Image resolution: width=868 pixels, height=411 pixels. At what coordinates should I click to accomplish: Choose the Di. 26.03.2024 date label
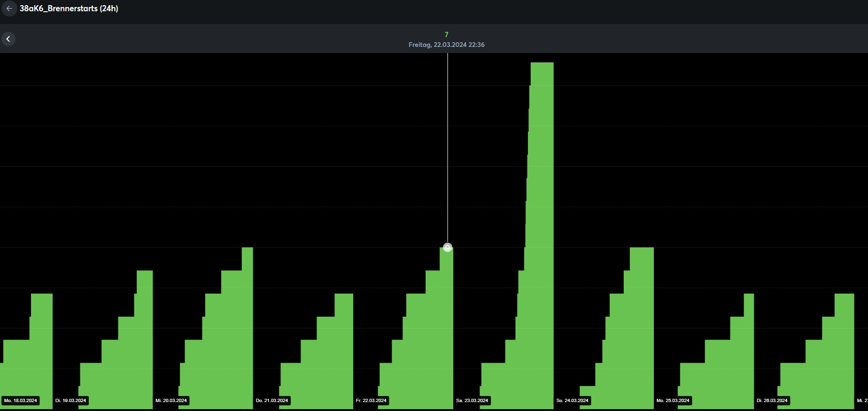(772, 401)
